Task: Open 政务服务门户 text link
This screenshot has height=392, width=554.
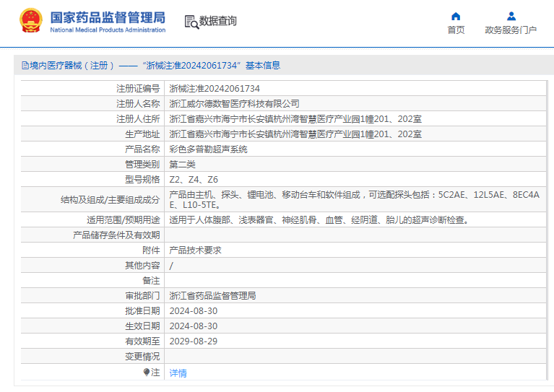Action: (x=511, y=30)
